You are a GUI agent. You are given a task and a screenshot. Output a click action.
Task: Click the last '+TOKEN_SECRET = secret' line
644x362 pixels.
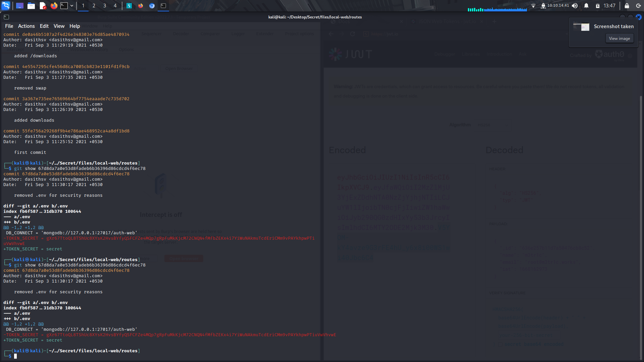[33, 340]
